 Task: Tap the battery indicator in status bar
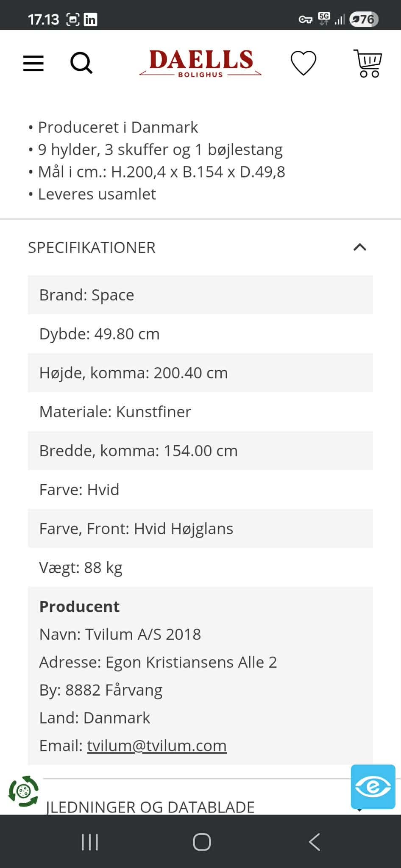pos(364,19)
